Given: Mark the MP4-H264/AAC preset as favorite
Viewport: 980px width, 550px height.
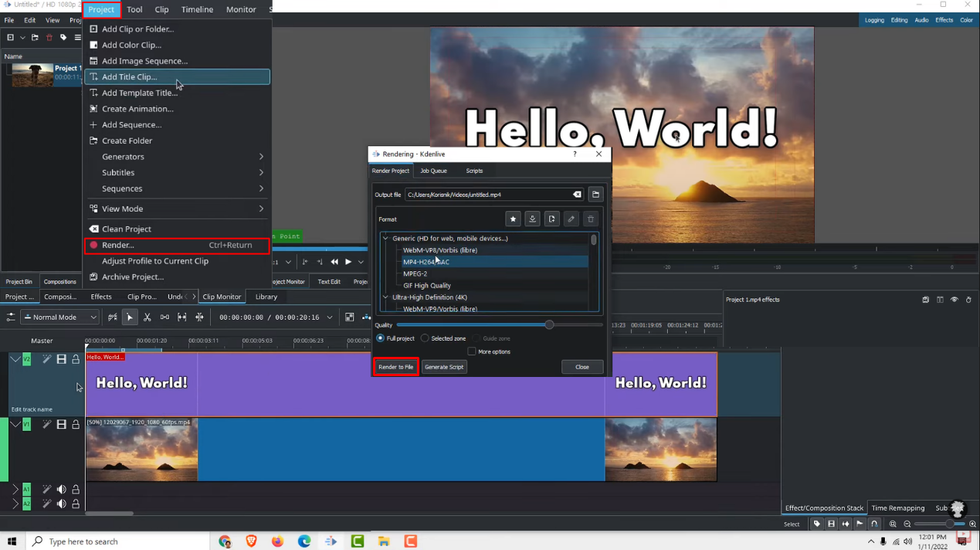Looking at the screenshot, I should point(513,219).
